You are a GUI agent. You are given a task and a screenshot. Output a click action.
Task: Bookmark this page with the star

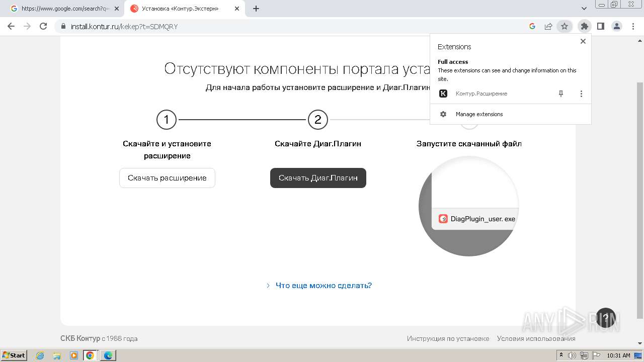[565, 26]
